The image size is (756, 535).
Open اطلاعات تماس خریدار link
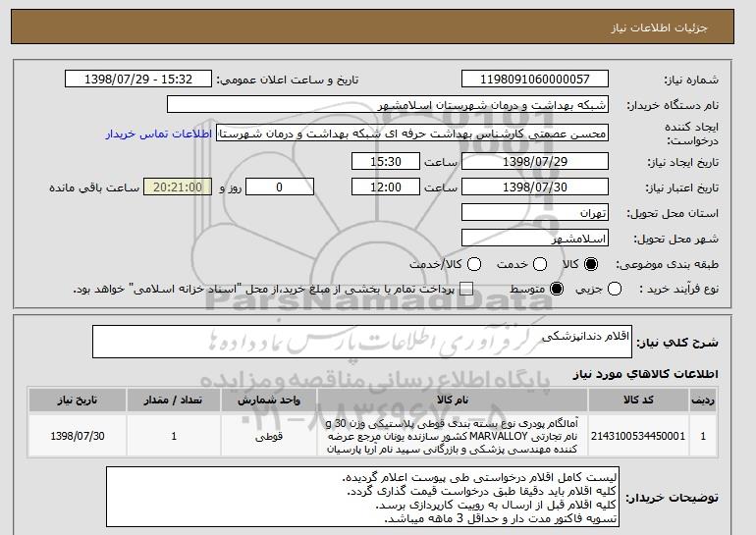point(159,134)
